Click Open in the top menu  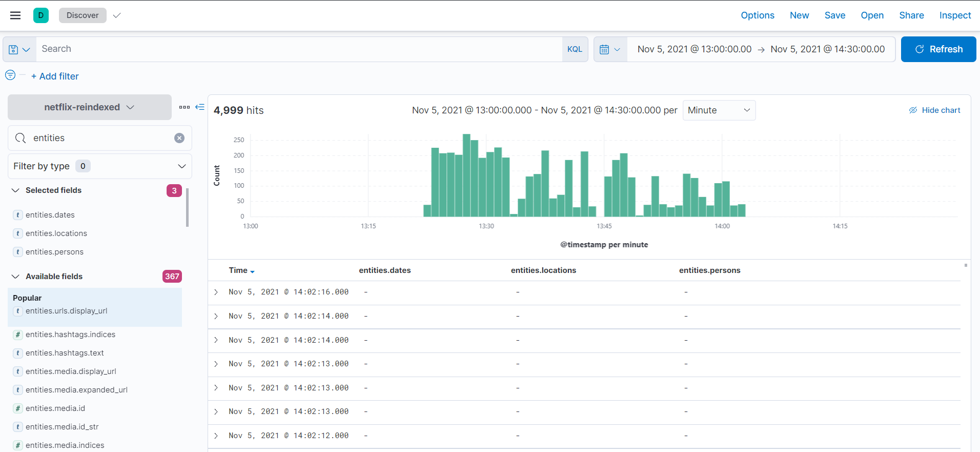(872, 15)
